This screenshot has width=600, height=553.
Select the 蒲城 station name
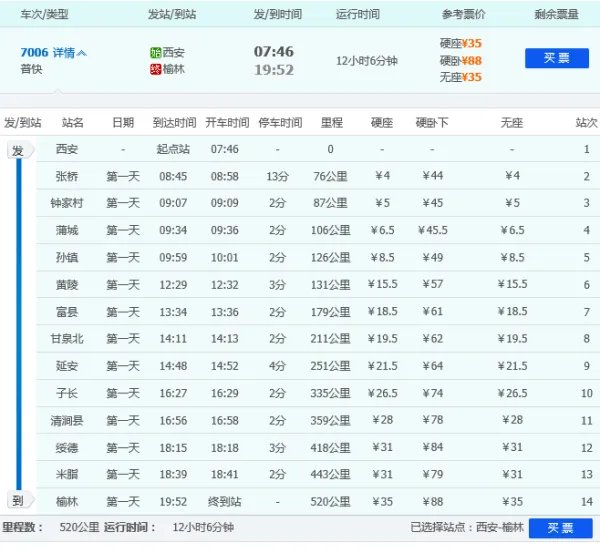point(67,230)
